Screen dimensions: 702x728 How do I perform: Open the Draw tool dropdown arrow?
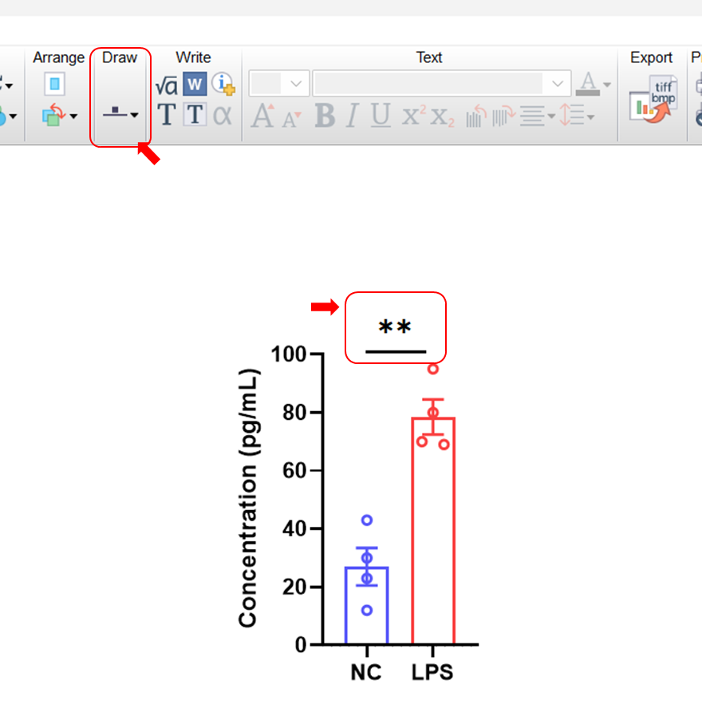coord(134,115)
